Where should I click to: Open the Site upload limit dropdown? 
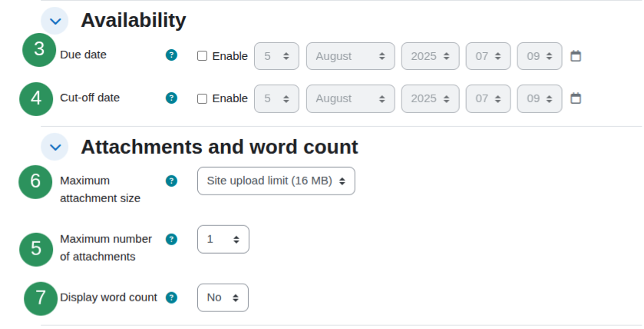point(276,181)
